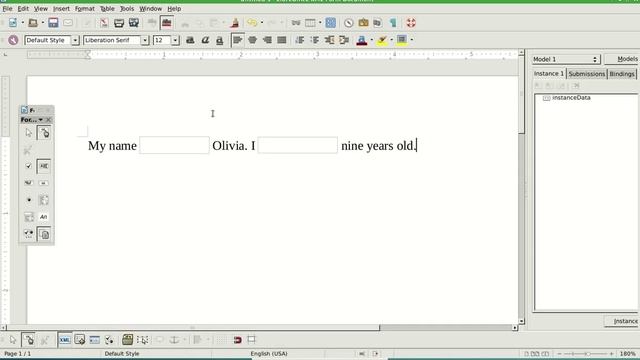Click the Help lifebuoy icon

411,23
